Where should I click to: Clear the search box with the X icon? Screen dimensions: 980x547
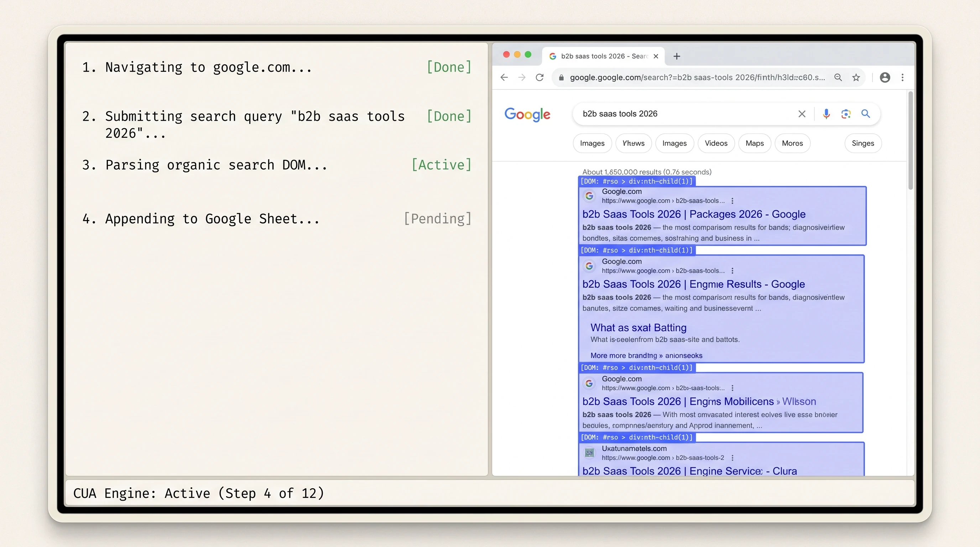coord(802,114)
